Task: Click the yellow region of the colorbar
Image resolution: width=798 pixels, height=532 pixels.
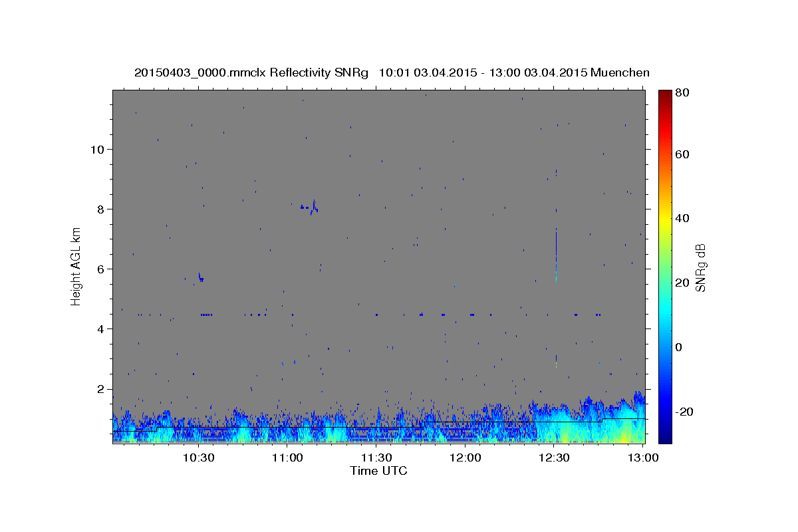Action: [x=665, y=219]
